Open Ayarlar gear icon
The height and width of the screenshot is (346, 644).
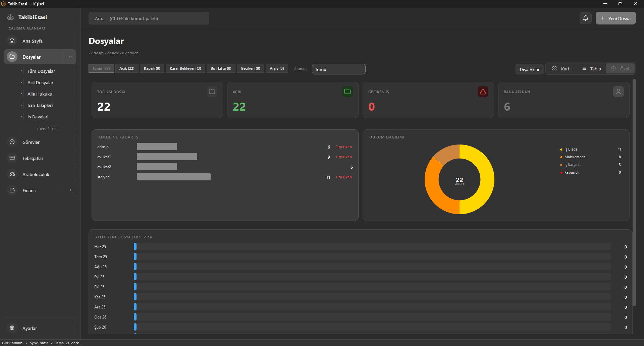tap(12, 328)
